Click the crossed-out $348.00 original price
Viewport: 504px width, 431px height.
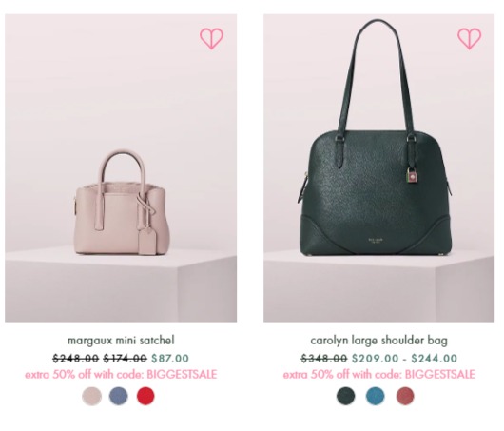(324, 358)
